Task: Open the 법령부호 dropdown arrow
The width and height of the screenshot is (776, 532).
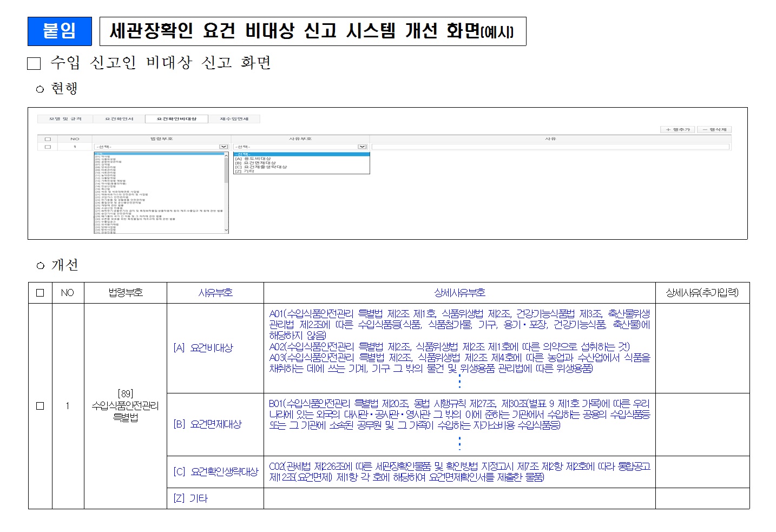Action: [223, 147]
